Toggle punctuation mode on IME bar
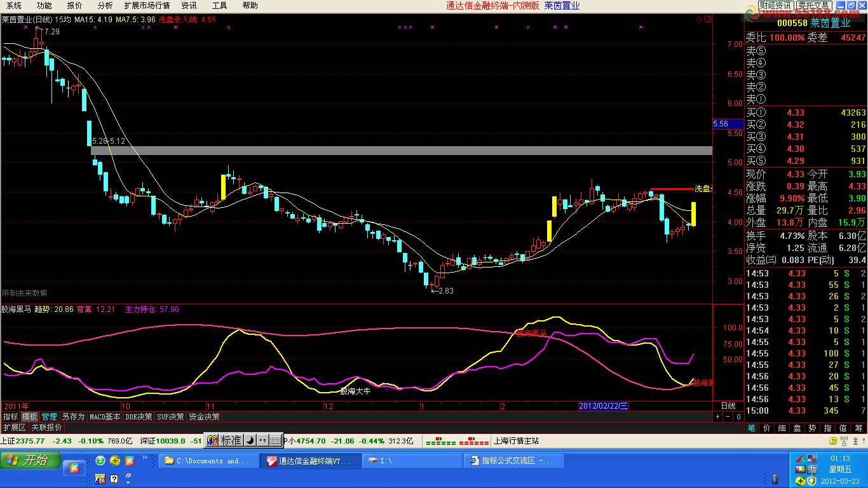Screen dimensions: 868x488 click(262, 440)
